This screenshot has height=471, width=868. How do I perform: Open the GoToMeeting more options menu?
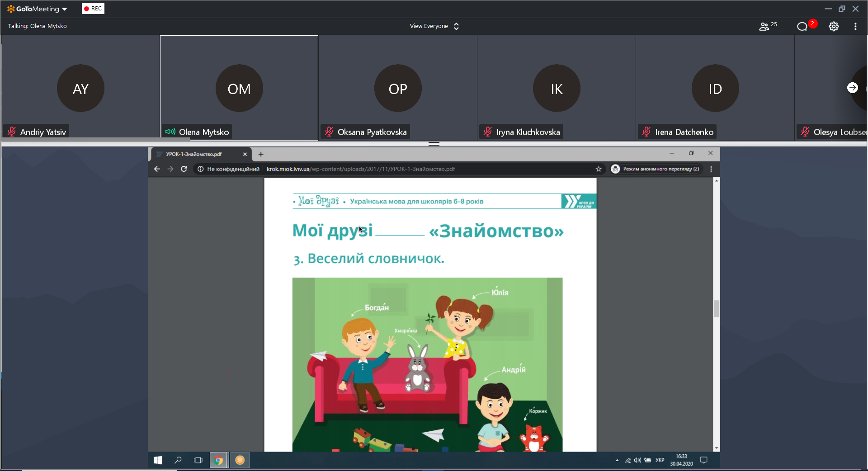pos(855,27)
